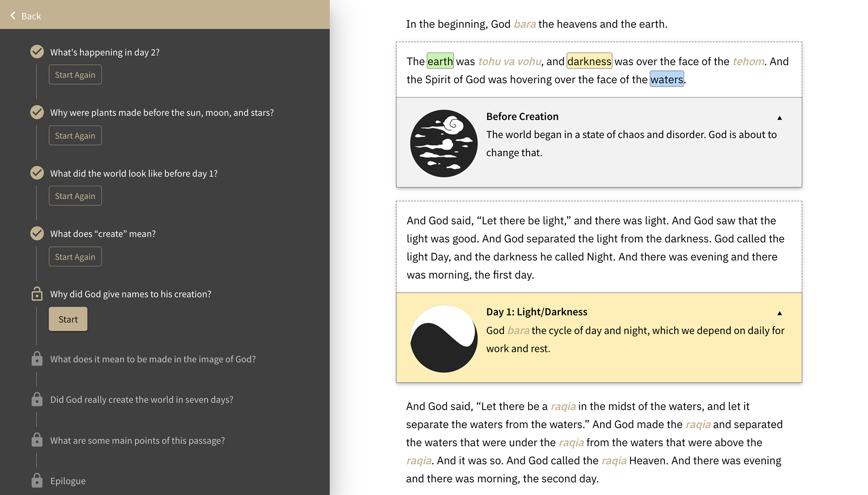The height and width of the screenshot is (495, 868).
Task: Click bara in the opening verse
Action: tap(525, 24)
